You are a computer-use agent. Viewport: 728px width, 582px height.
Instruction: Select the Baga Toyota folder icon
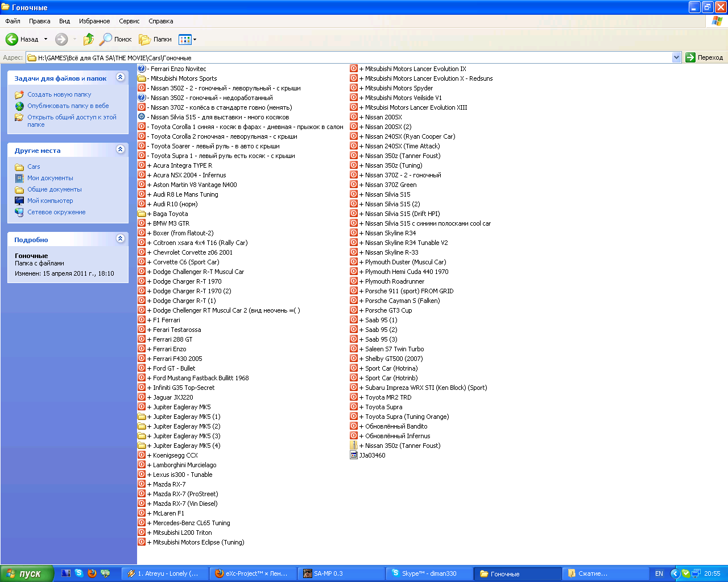click(x=142, y=214)
